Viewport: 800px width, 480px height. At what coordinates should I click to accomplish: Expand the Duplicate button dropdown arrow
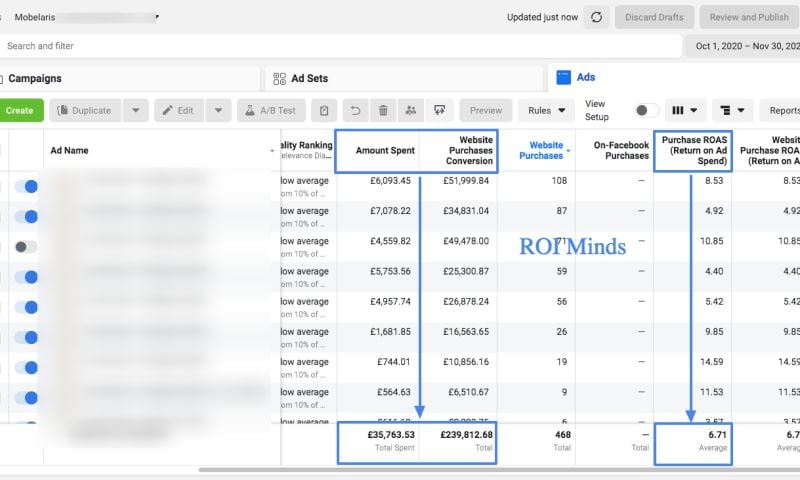tap(136, 110)
